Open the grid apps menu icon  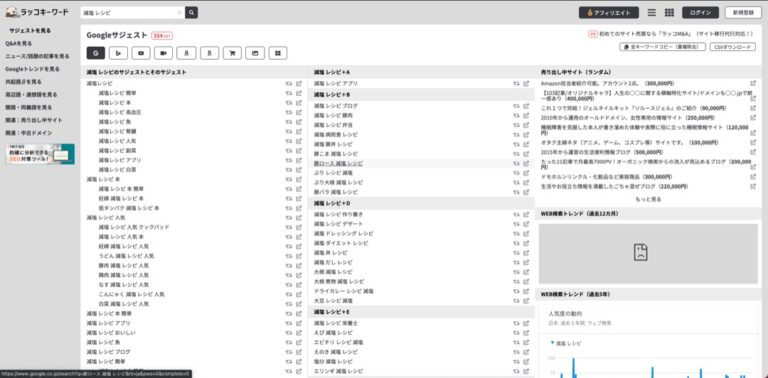pos(669,13)
